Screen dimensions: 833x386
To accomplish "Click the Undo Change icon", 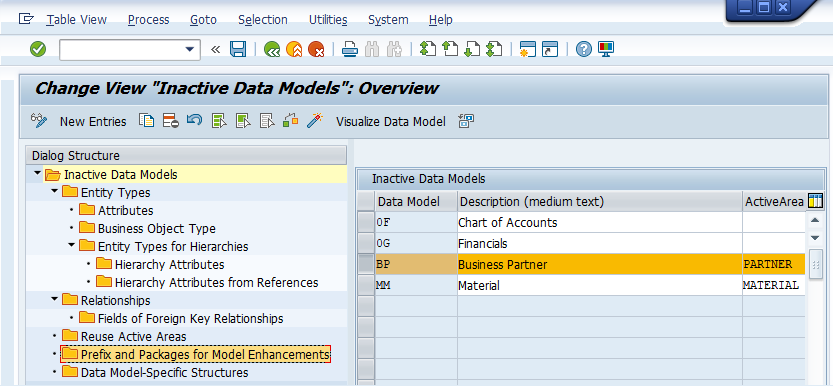I will pyautogui.click(x=194, y=121).
